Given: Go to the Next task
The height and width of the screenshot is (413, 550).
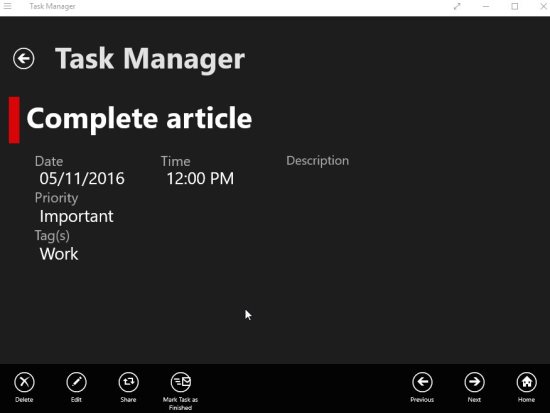Looking at the screenshot, I should click(474, 382).
